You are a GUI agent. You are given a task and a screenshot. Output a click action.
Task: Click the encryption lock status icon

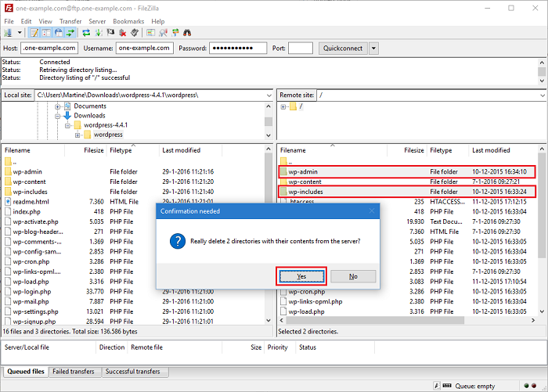(x=437, y=386)
